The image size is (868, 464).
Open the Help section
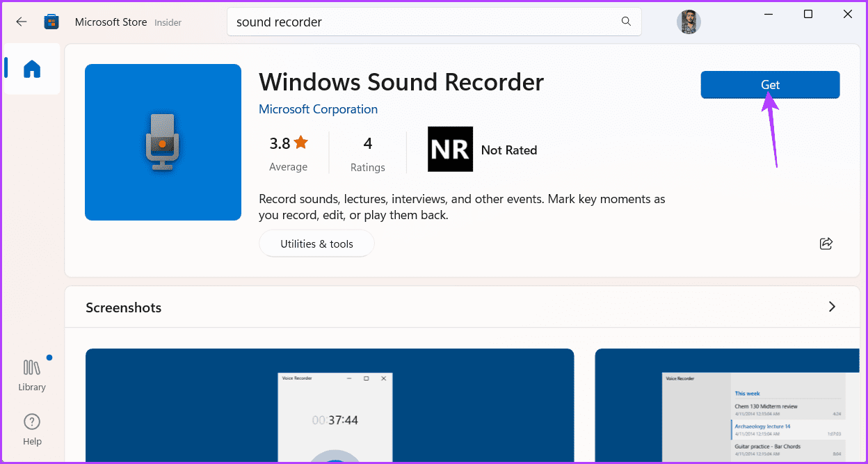point(32,430)
